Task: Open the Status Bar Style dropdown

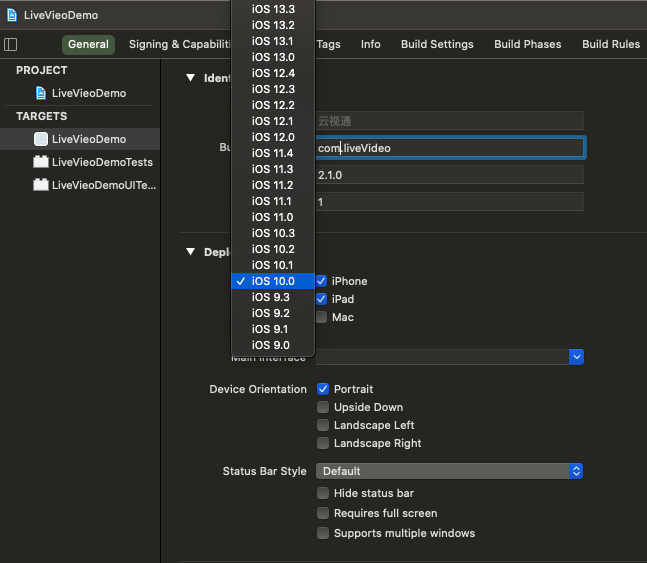Action: pyautogui.click(x=449, y=471)
